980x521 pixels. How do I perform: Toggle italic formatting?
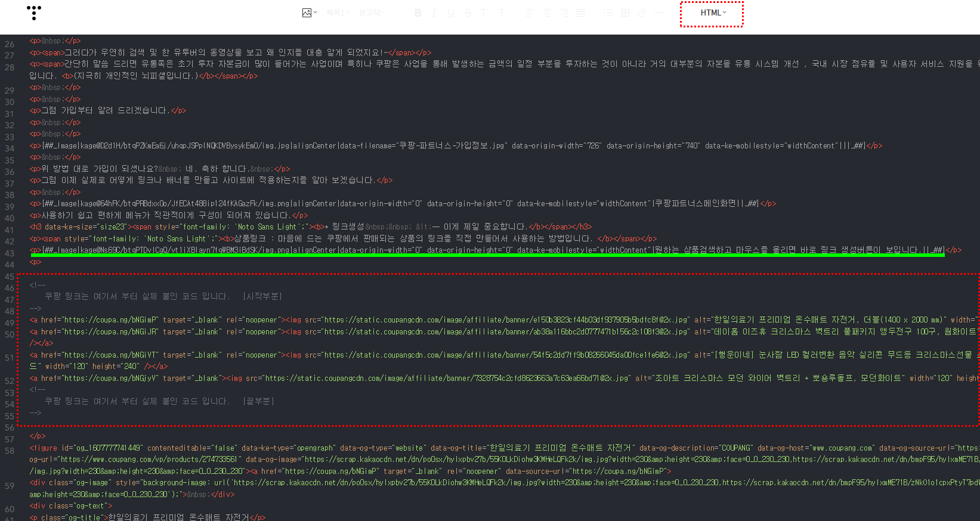coord(434,13)
